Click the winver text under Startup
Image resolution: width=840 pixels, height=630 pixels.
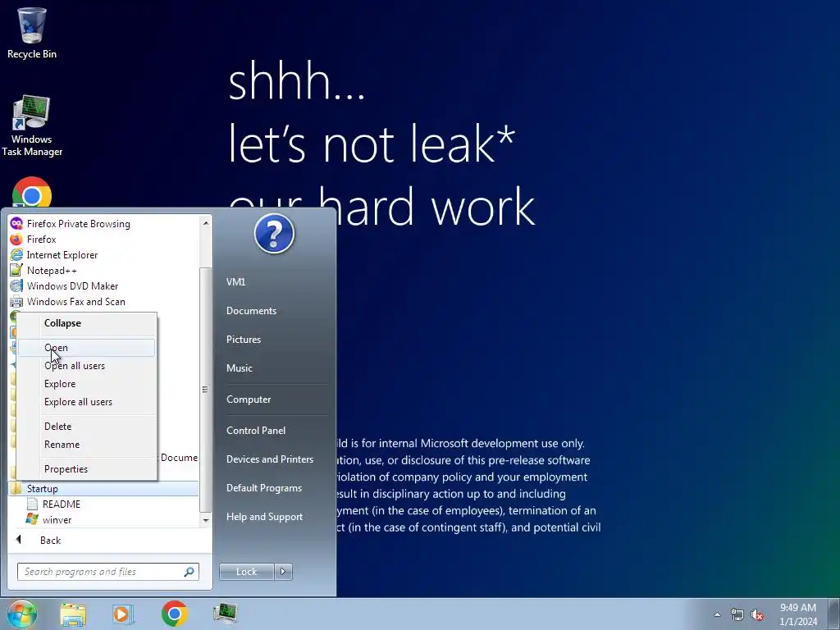tap(57, 519)
